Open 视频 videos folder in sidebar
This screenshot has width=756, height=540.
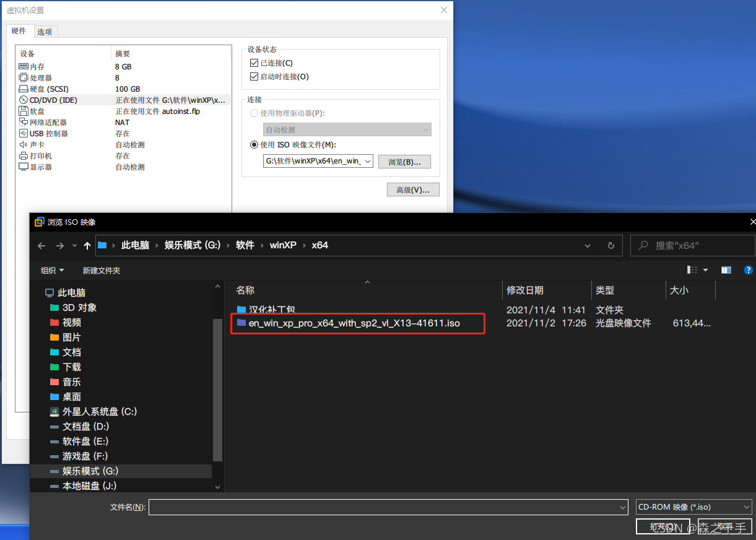click(65, 323)
